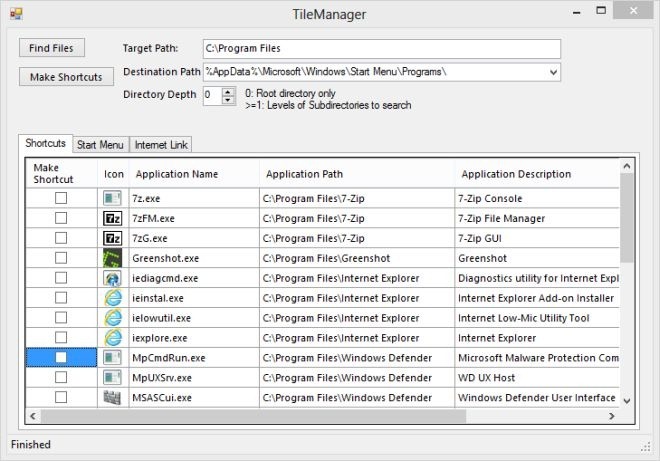660x461 pixels.
Task: Click the Make Shortcuts button
Action: click(66, 77)
